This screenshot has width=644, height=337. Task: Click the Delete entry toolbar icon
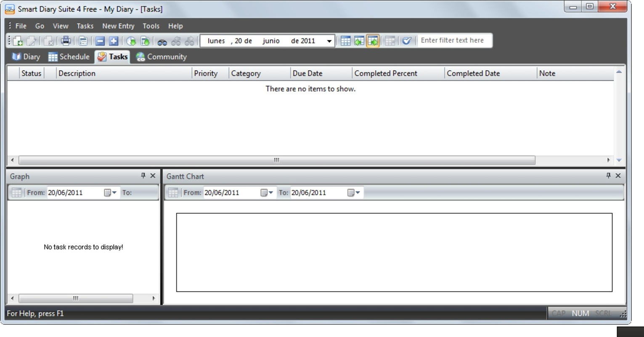(50, 40)
